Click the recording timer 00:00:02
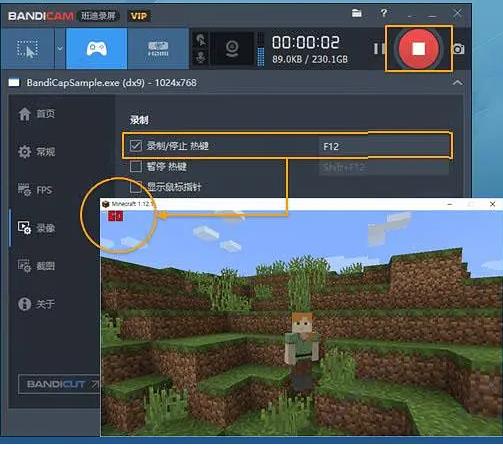 306,42
